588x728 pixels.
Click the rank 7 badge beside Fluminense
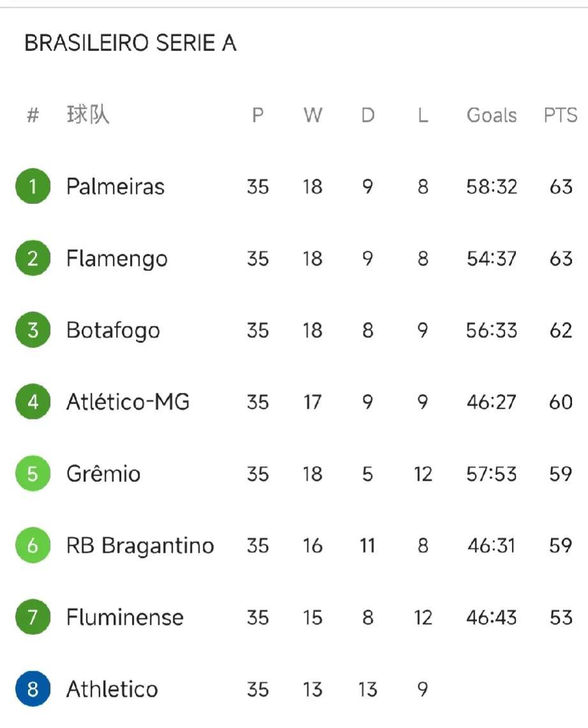click(33, 617)
